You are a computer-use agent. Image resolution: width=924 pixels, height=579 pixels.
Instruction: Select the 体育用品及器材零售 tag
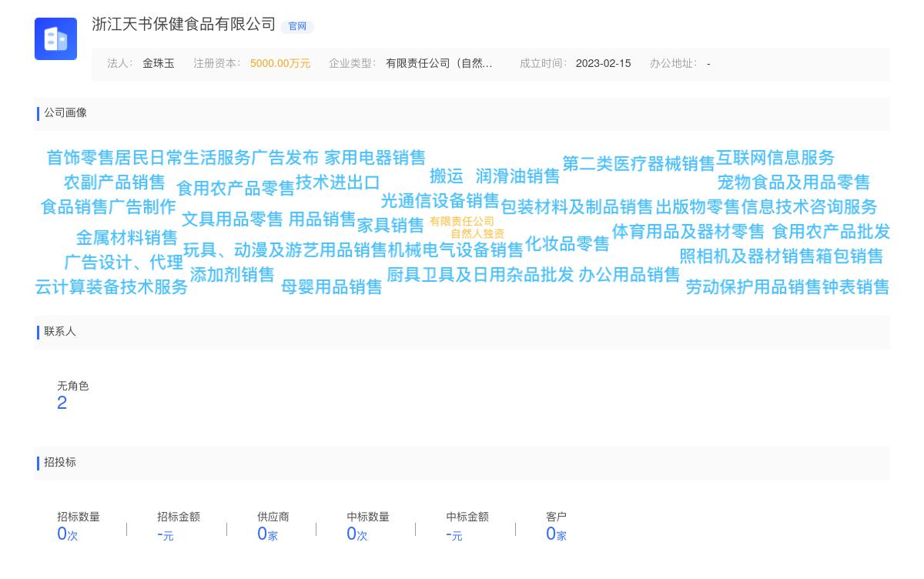pyautogui.click(x=688, y=232)
